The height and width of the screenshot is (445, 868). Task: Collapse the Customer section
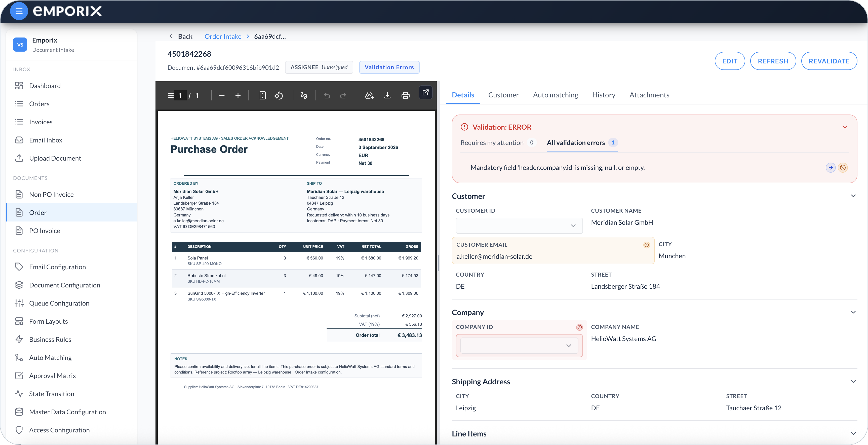tap(853, 196)
